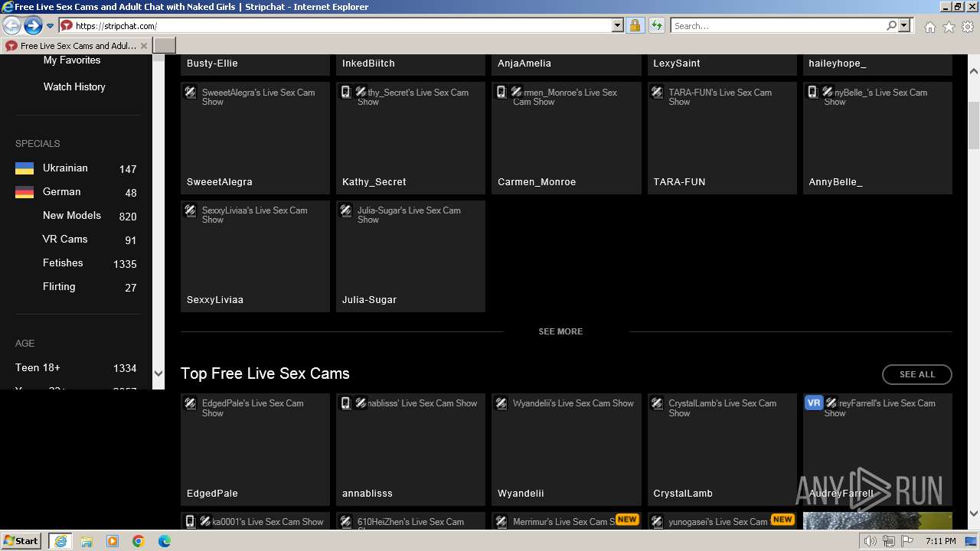Screen dimensions: 980x551
Task: Expand the address bar autocomplete dropdown
Action: (x=618, y=25)
